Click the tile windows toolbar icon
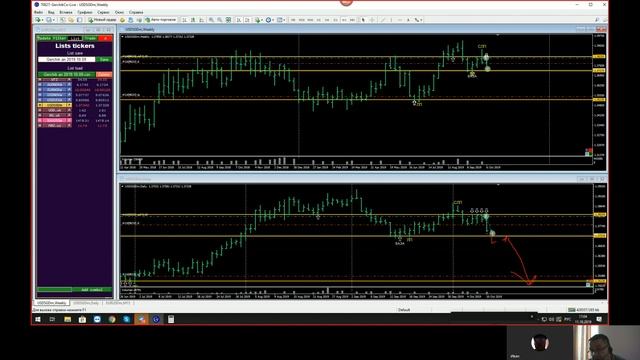Screen dimensions: 640x360 tap(229, 20)
